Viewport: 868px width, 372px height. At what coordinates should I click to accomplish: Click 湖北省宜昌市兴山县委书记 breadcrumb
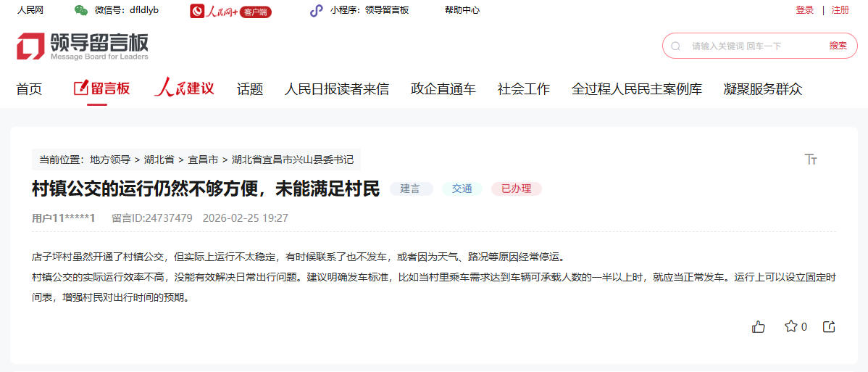click(293, 160)
